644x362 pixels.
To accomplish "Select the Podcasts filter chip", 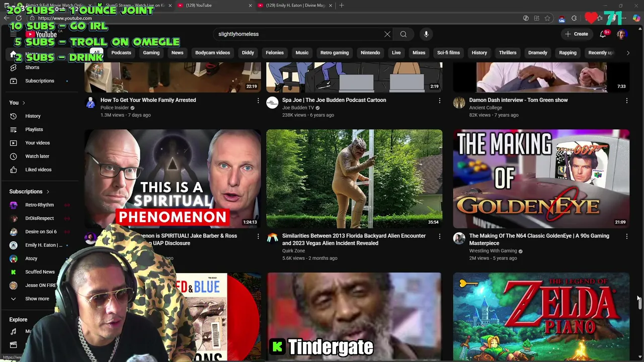I will pyautogui.click(x=121, y=53).
